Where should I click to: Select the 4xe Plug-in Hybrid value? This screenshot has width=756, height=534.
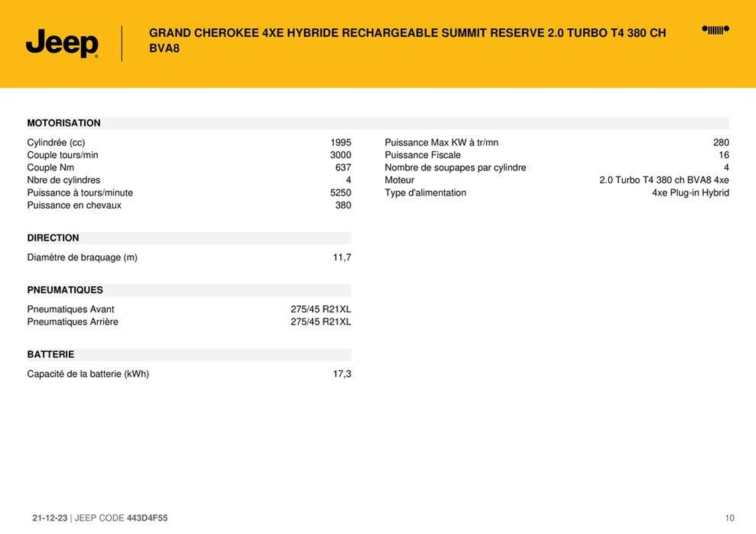pos(691,193)
